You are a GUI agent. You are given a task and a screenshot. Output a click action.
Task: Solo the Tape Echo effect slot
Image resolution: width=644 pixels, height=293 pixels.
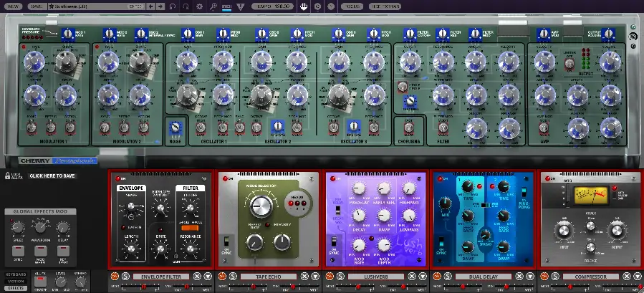[233, 277]
